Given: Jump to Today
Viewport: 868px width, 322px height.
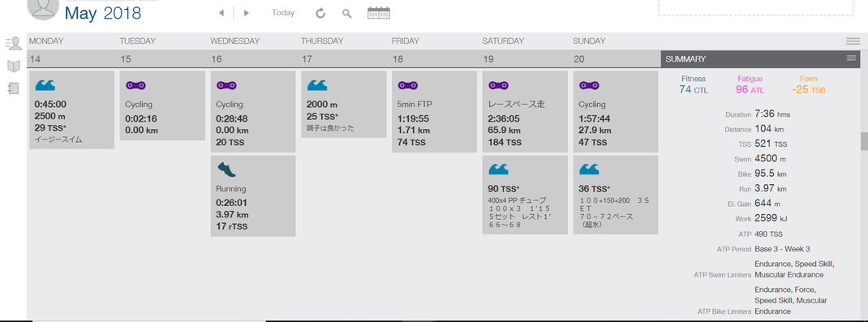Looking at the screenshot, I should (x=283, y=13).
